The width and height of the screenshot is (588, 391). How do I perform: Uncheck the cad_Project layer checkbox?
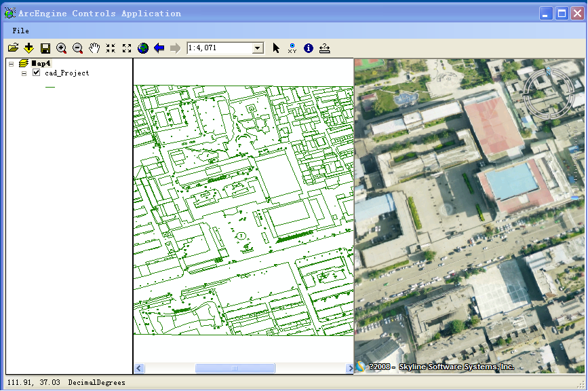tap(37, 73)
